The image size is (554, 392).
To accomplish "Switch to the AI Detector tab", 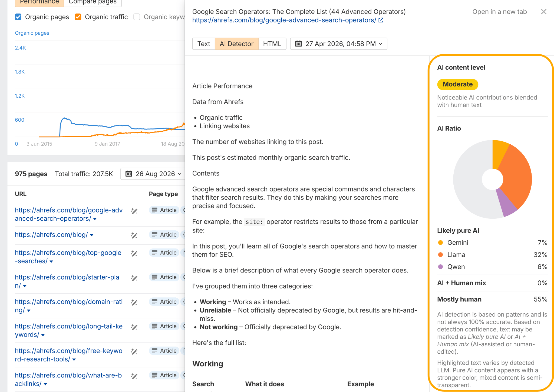I will (237, 44).
